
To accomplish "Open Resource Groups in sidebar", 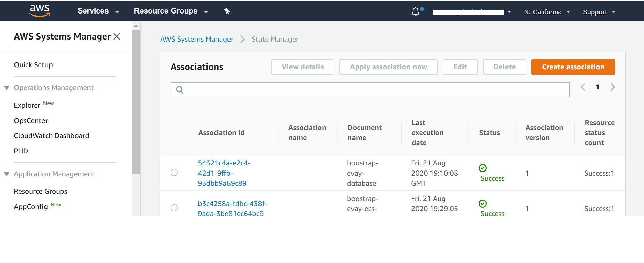I will [40, 191].
